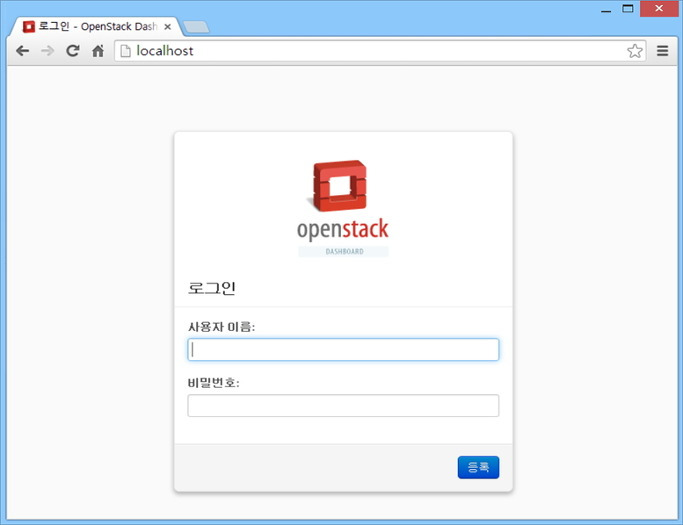Click the 비밀번호 password field

343,406
